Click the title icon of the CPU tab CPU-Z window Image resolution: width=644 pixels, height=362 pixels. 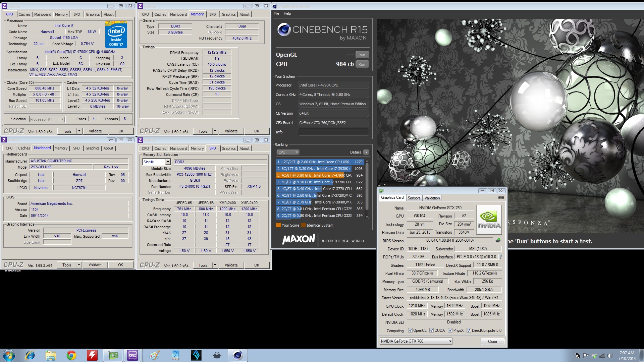4,6
